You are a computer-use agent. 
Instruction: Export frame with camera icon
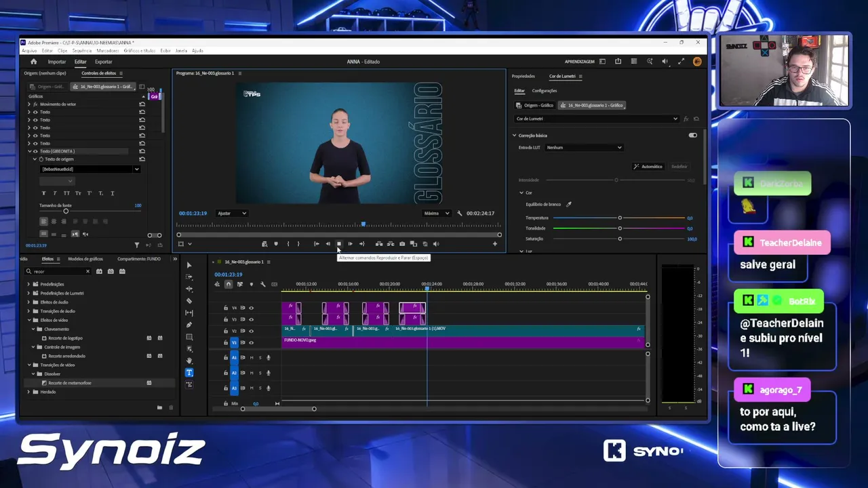click(x=402, y=244)
